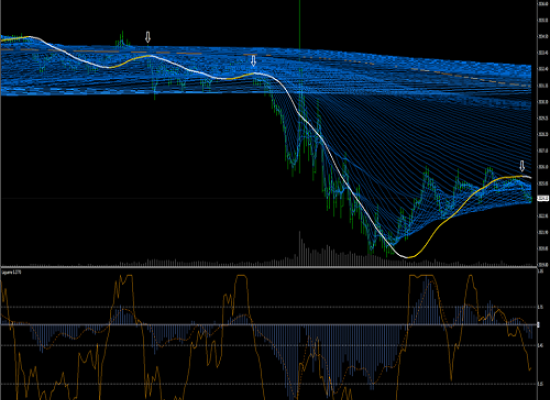
Task: Click the second down-arrow marker near the chart center
Action: tap(254, 61)
